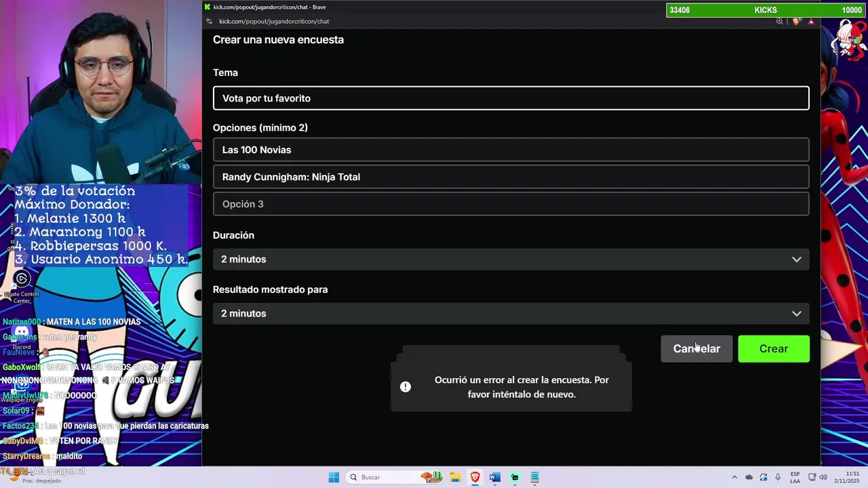Open the Windows Start menu
The image size is (868, 488).
click(334, 477)
